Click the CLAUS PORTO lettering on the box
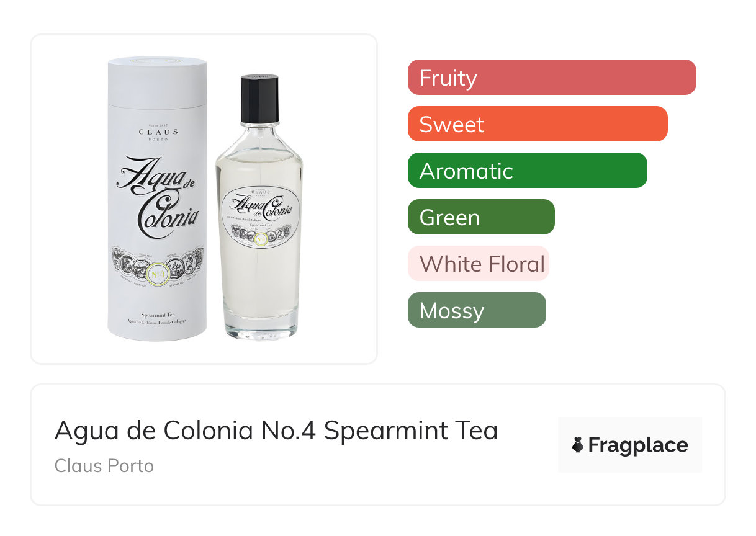 (x=158, y=133)
